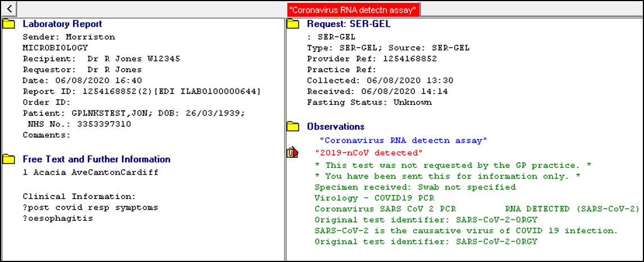Click "Coronavirus SARS CoV 2 PCR" result line
Image resolution: width=644 pixels, height=262 pixels.
click(x=478, y=209)
